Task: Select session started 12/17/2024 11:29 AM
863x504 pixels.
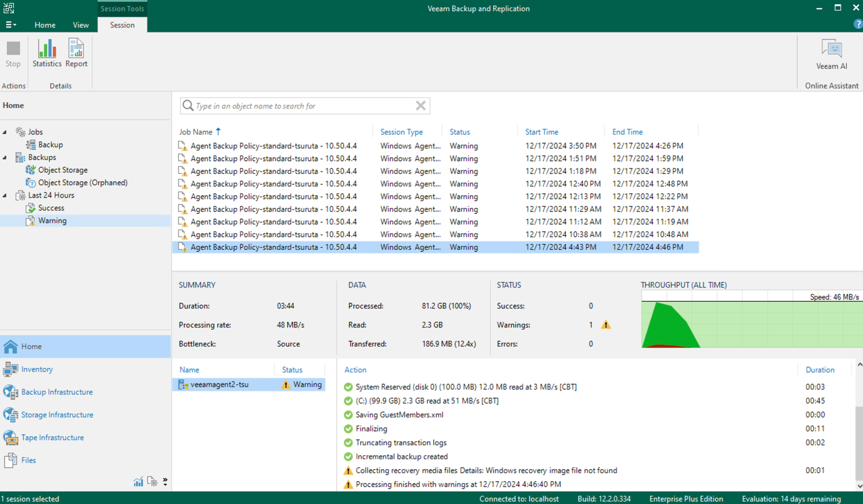Action: [436, 209]
